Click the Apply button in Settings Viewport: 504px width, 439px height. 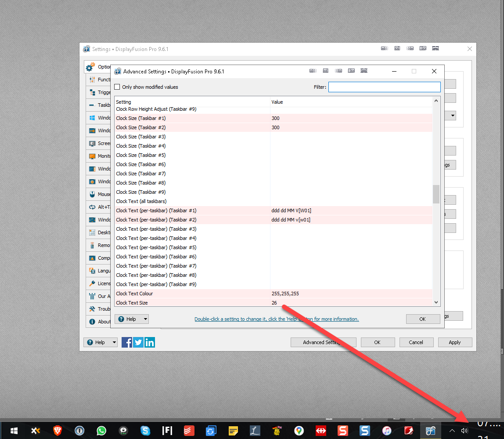pyautogui.click(x=454, y=342)
